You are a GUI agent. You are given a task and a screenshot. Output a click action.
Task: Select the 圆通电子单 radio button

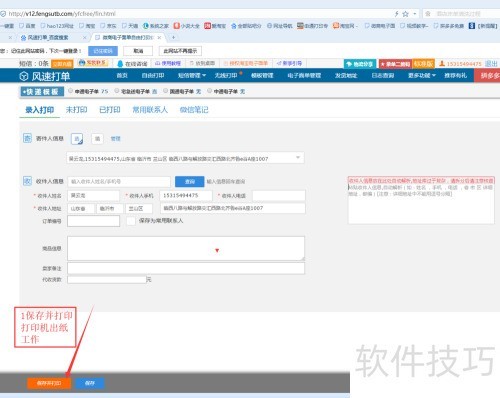coord(165,91)
